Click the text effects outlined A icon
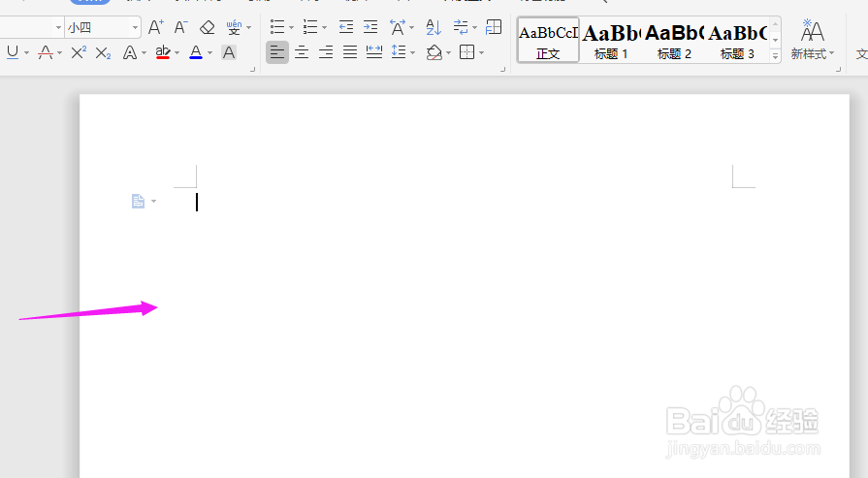The height and width of the screenshot is (478, 868). (x=130, y=52)
